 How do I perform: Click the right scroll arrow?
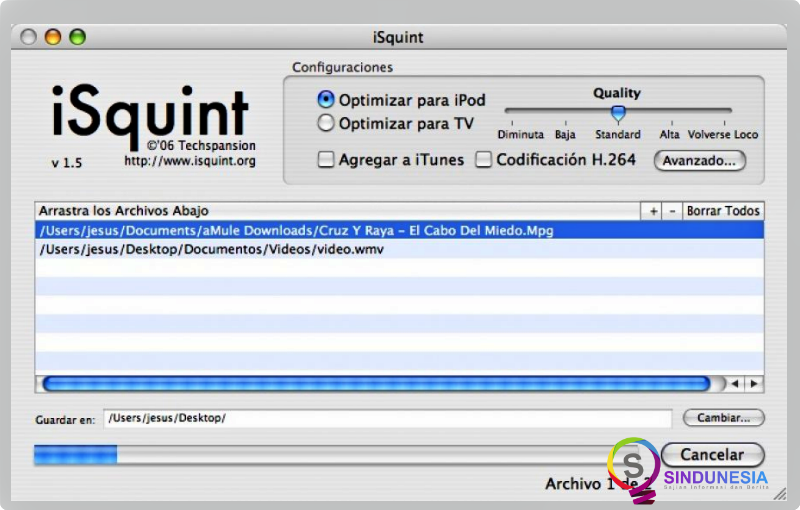coord(754,384)
